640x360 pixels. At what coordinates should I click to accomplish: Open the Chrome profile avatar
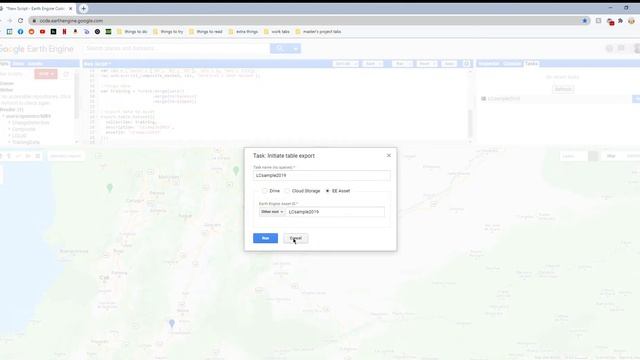pyautogui.click(x=632, y=20)
